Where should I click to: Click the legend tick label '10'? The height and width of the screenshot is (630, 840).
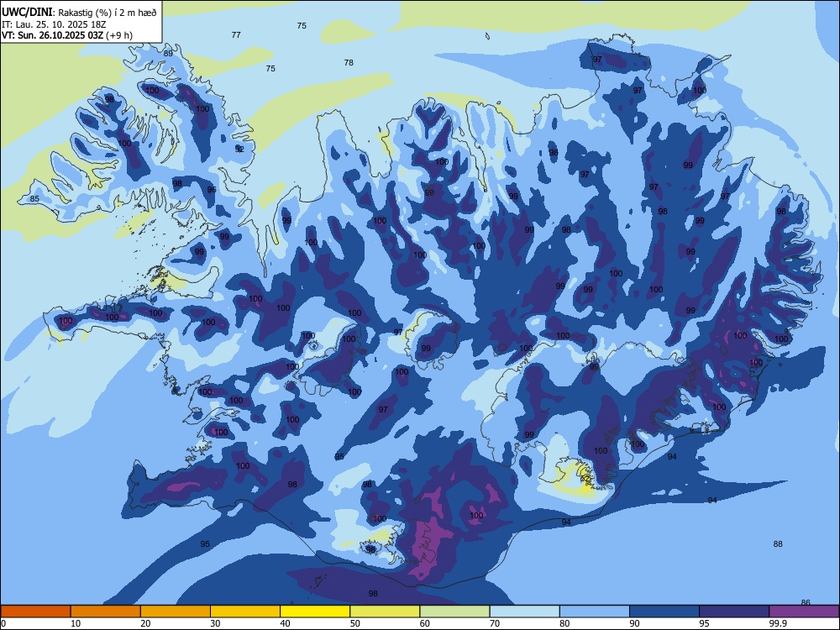pyautogui.click(x=76, y=623)
